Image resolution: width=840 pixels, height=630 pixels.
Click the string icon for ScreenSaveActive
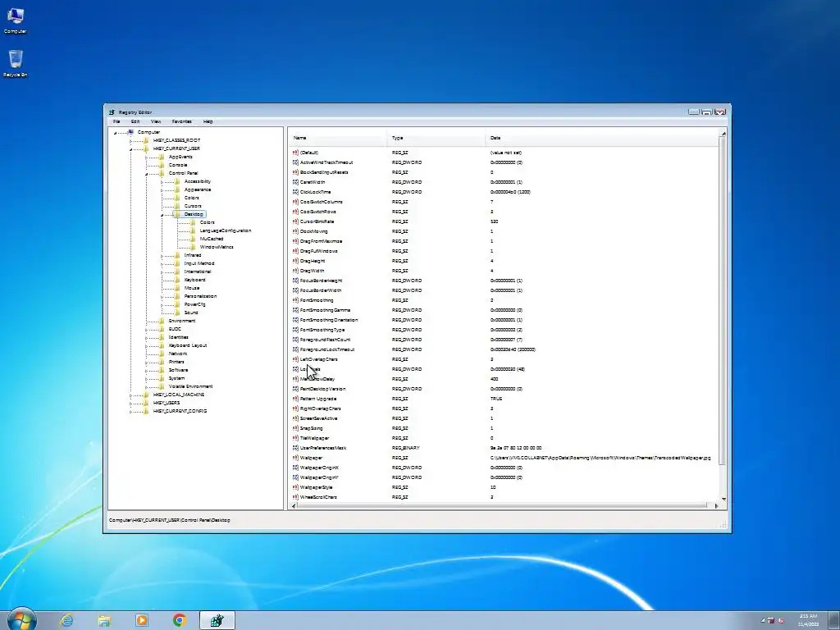(x=295, y=418)
